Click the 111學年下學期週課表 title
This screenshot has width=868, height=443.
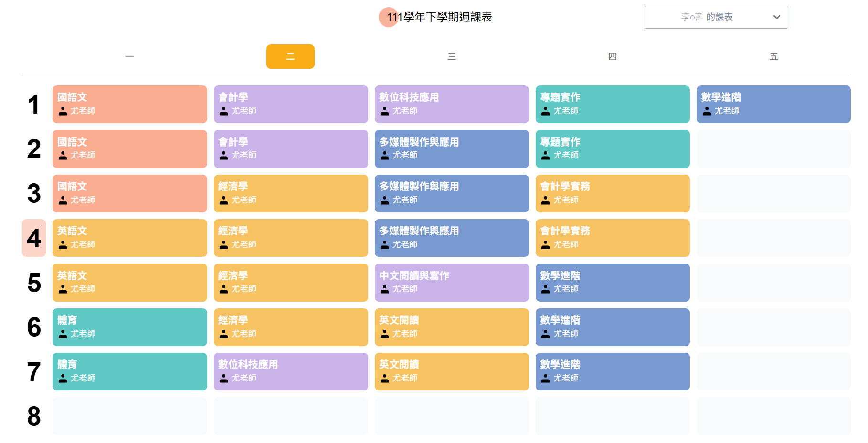pyautogui.click(x=439, y=17)
